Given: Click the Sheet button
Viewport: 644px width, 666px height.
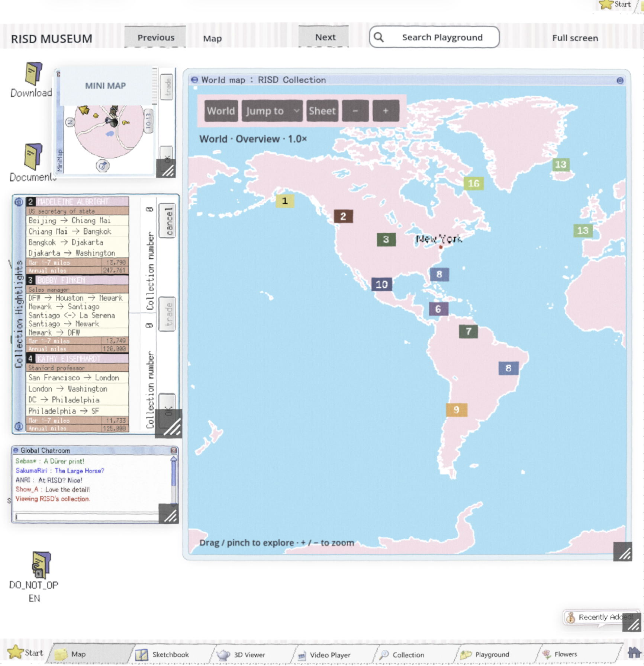Looking at the screenshot, I should coord(322,111).
